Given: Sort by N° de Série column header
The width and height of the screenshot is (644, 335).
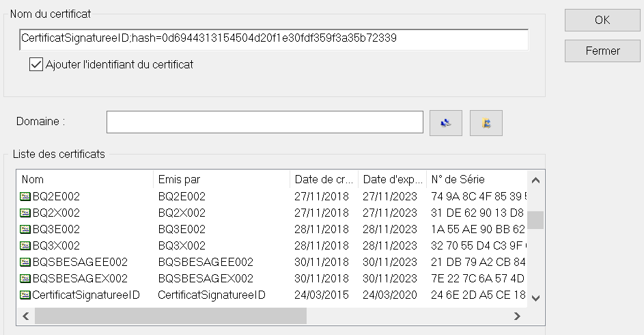Looking at the screenshot, I should click(477, 180).
